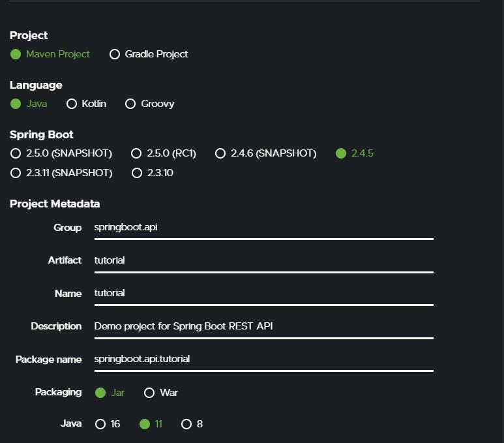Pick Spring Boot 2.5.0 (SNAPSHOT) version
504x443 pixels.
tap(16, 153)
